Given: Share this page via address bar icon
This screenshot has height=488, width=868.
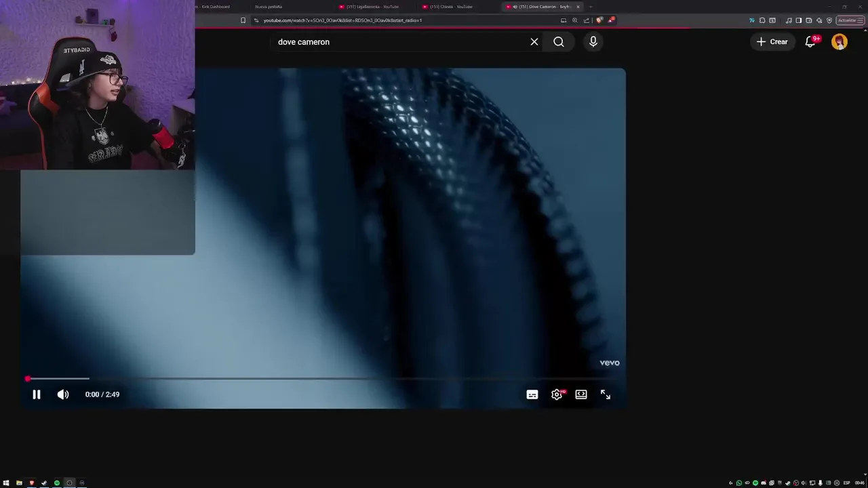Looking at the screenshot, I should tap(587, 20).
